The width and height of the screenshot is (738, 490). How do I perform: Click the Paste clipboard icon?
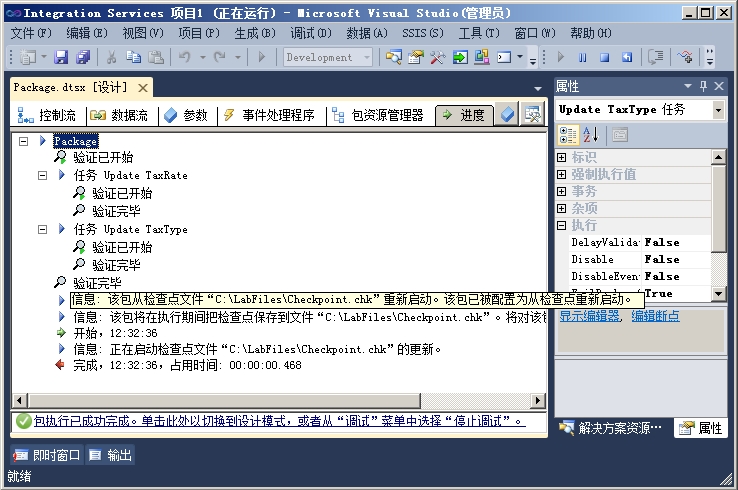[x=156, y=57]
